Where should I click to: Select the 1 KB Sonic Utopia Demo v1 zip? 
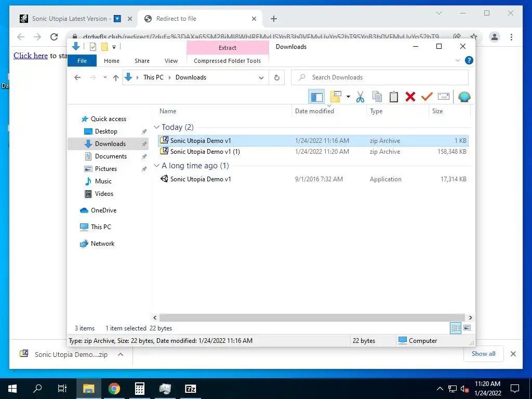313,140
